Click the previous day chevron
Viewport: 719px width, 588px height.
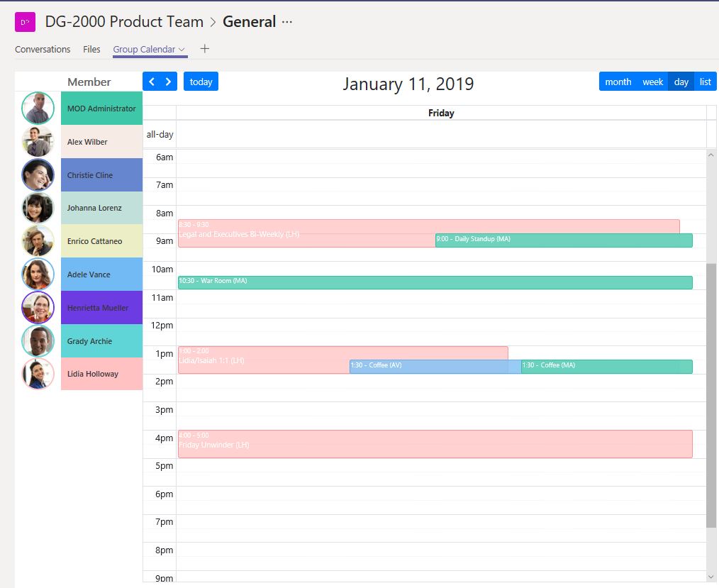click(152, 81)
